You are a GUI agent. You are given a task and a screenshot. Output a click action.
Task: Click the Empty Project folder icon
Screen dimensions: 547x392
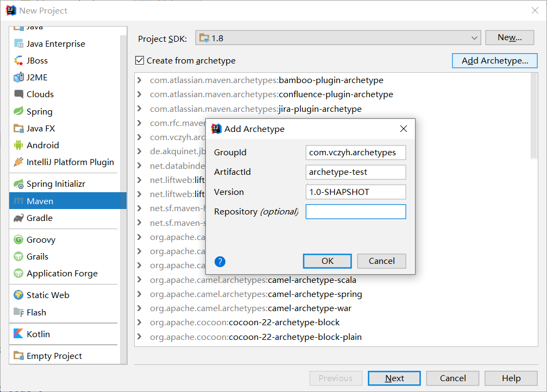click(x=18, y=356)
